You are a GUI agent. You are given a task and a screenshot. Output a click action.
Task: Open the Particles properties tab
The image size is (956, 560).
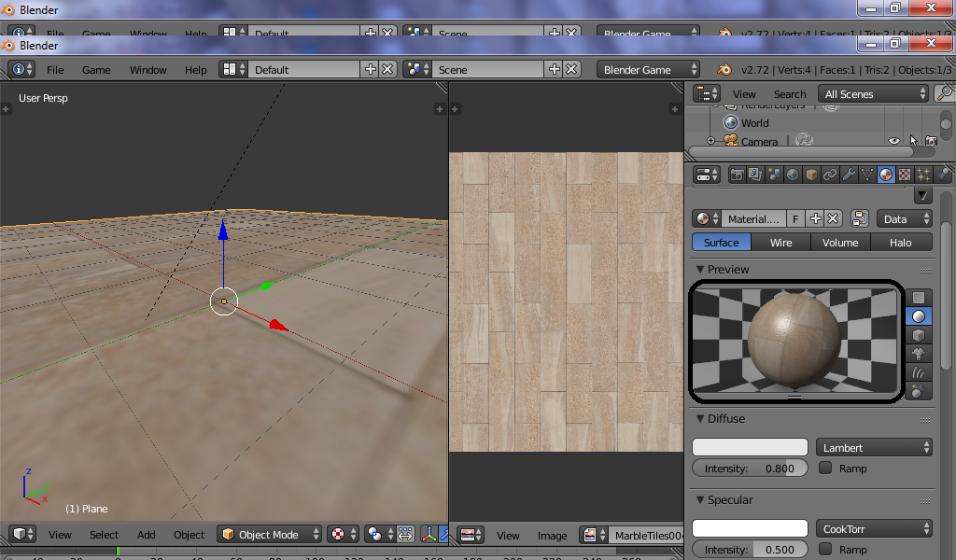tap(923, 175)
